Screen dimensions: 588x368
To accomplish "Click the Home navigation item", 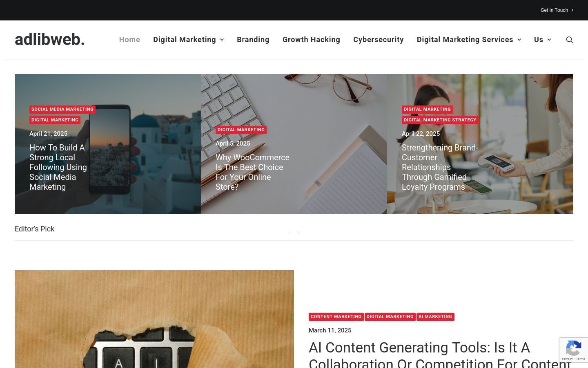I will point(129,40).
